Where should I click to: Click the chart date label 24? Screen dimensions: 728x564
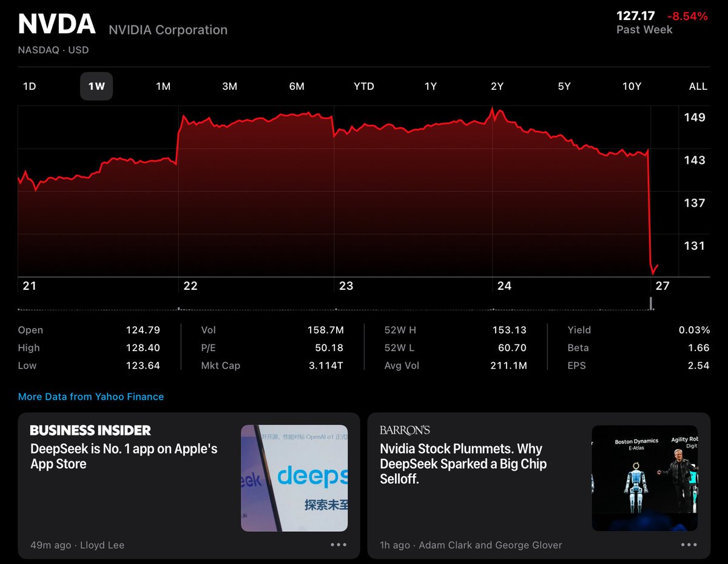pos(504,286)
